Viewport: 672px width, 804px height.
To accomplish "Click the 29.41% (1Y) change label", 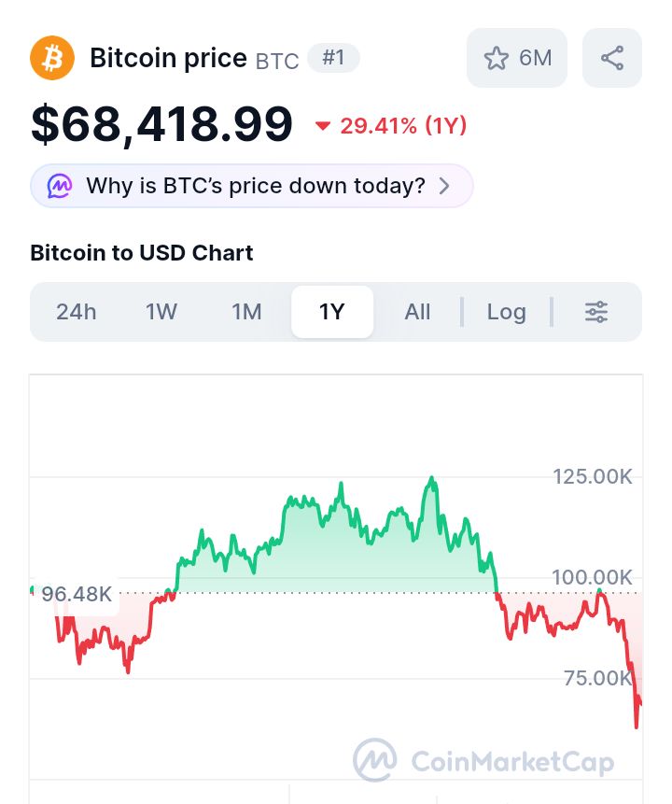I will click(403, 126).
